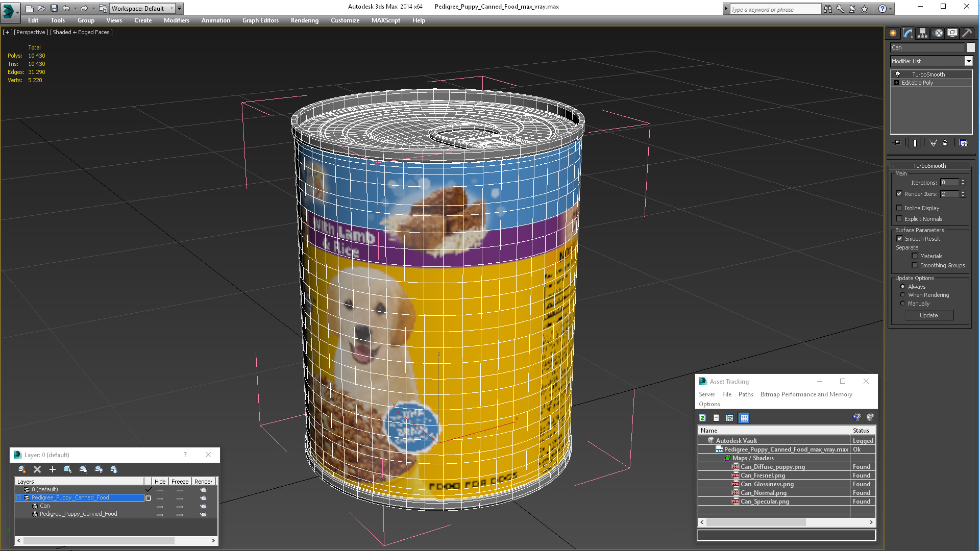Click the star favorites icon in title bar

864,9
